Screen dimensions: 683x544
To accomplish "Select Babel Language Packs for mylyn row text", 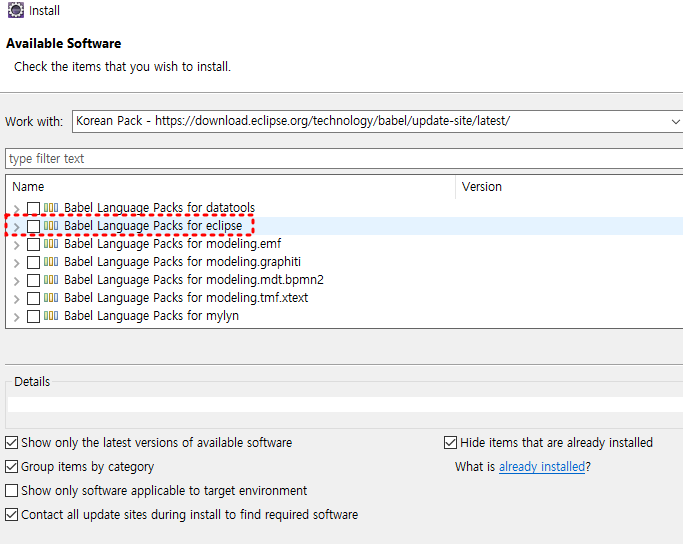I will point(152,316).
